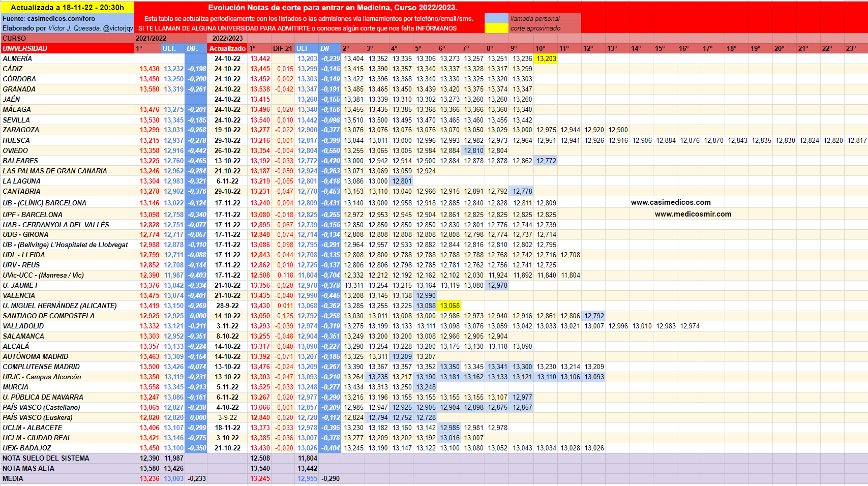Image resolution: width=868 pixels, height=486 pixels.
Task: Click the 'CURSO' row label
Action: [x=67, y=38]
